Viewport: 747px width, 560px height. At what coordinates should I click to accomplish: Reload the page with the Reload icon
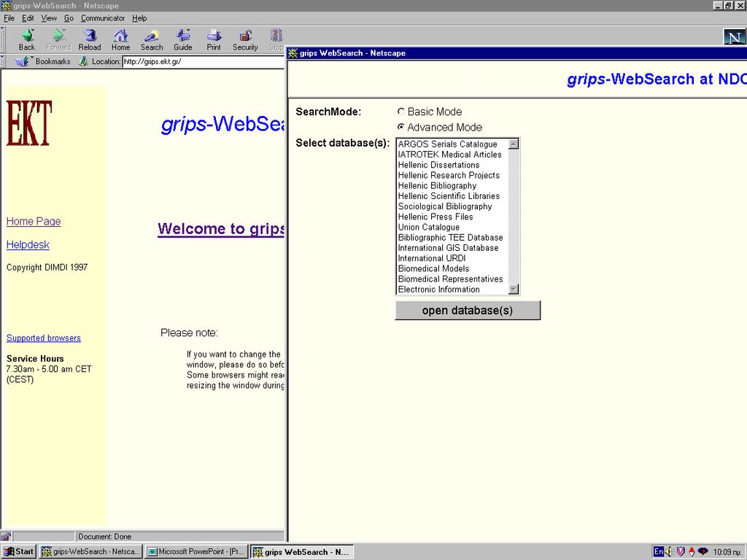coord(90,39)
